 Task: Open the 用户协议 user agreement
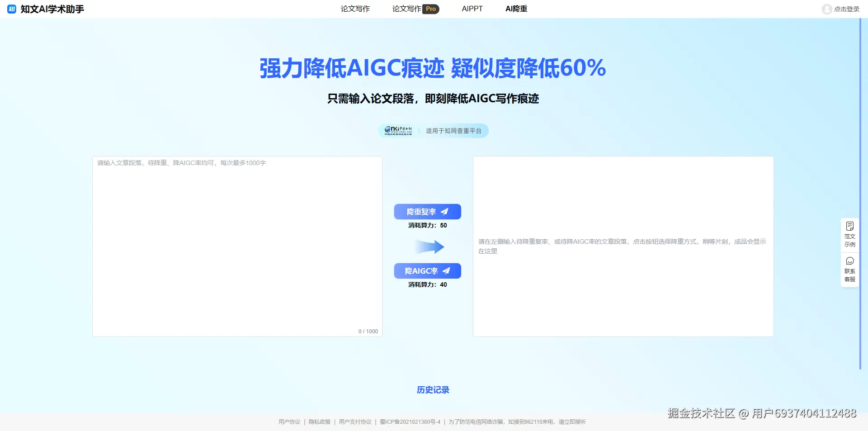[289, 422]
